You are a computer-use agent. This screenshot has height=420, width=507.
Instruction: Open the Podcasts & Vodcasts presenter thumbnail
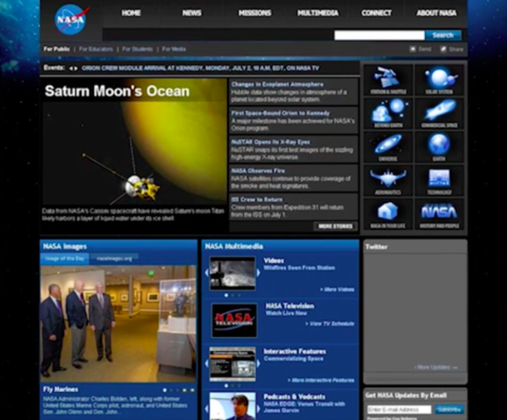pos(232,407)
